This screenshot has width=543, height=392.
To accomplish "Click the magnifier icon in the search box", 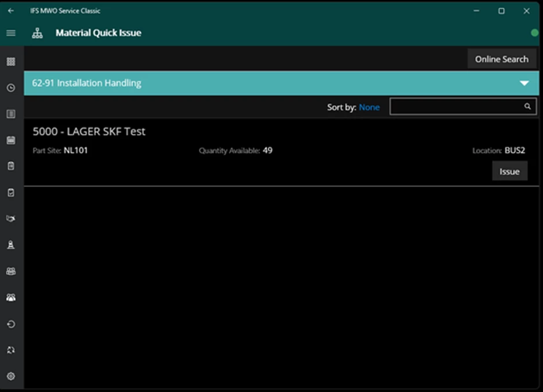I will click(x=527, y=106).
